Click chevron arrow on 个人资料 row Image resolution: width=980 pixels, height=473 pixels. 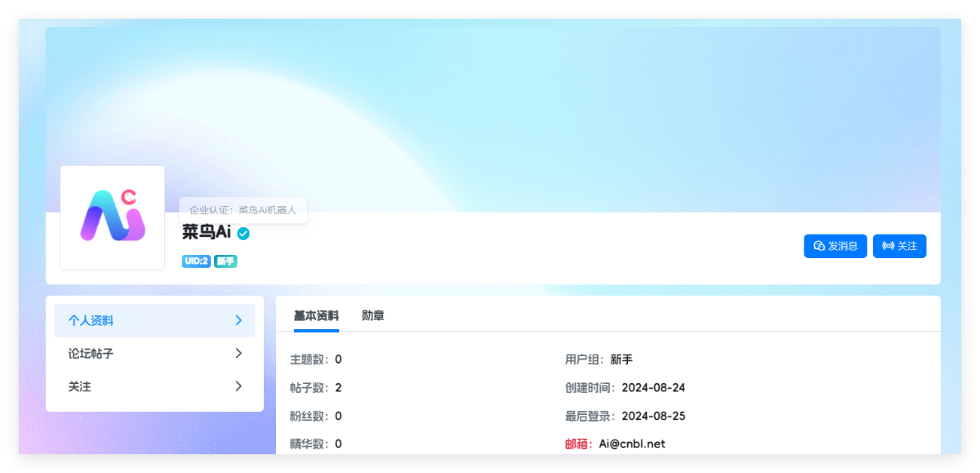tap(238, 320)
